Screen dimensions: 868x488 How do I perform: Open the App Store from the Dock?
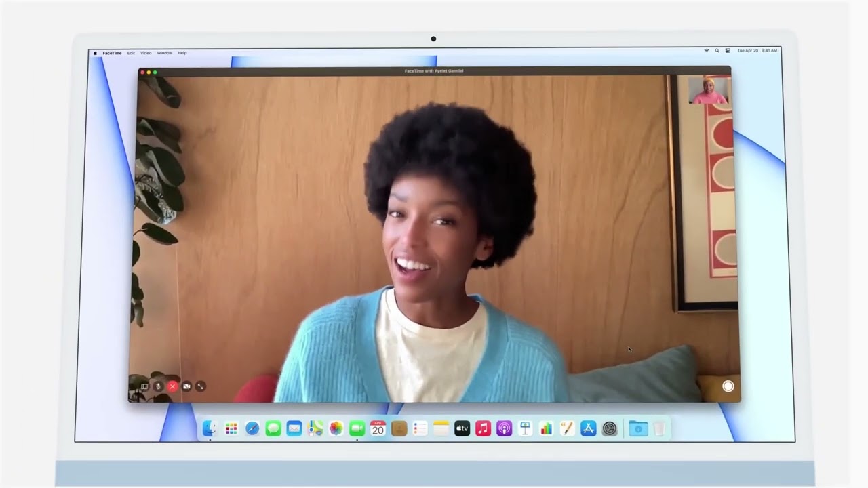(x=589, y=428)
